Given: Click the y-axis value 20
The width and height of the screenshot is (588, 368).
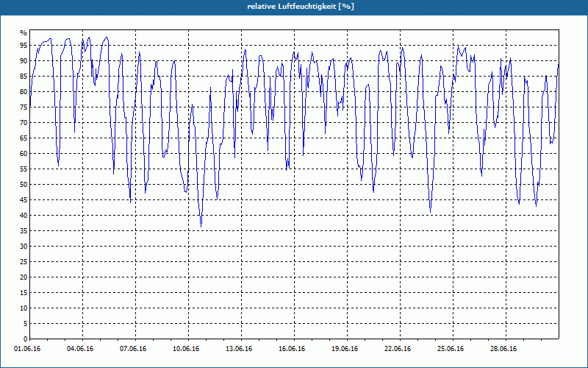Looking at the screenshot, I should pyautogui.click(x=24, y=277).
